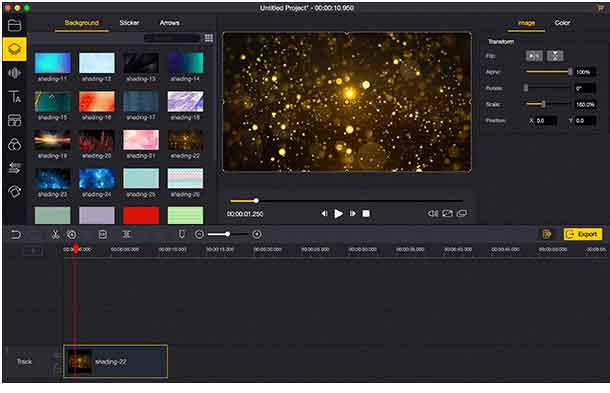
Task: Edit the Scale percentage value field
Action: coord(585,105)
